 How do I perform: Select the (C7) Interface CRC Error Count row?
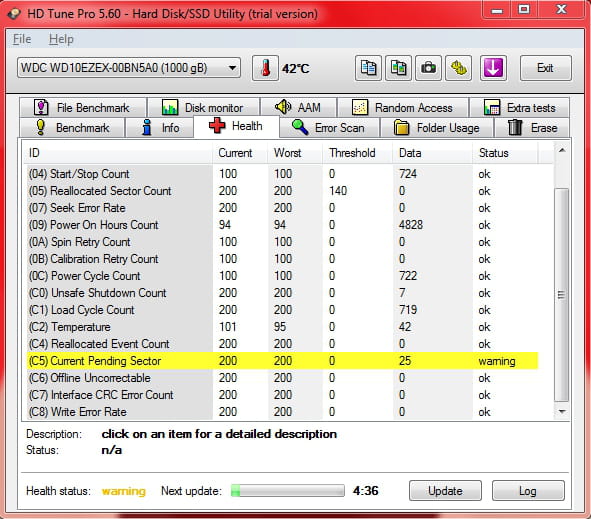(281, 395)
